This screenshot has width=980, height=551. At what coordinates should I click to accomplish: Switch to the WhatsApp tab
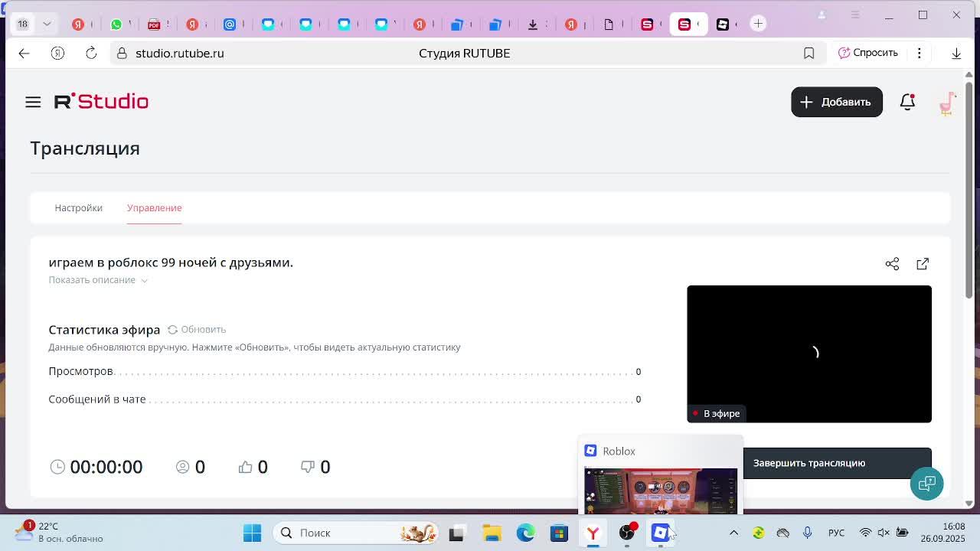click(116, 24)
